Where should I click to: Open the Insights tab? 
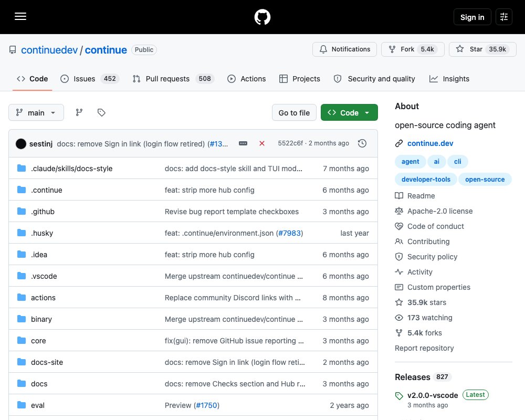[x=449, y=79]
